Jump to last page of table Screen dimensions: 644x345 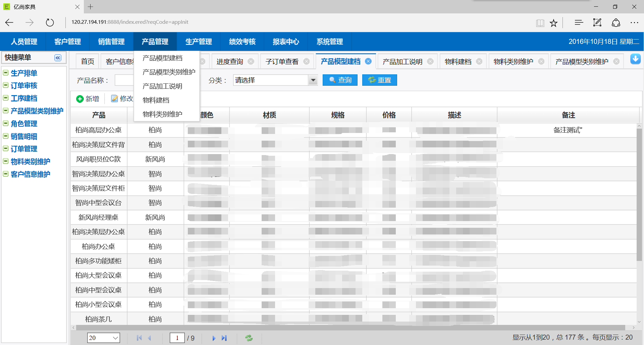click(x=224, y=338)
